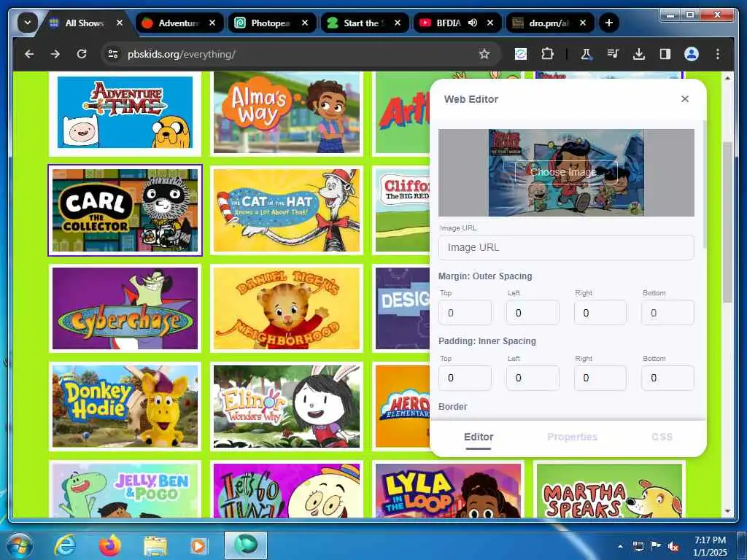Click the Padding Bottom value field

(x=668, y=378)
